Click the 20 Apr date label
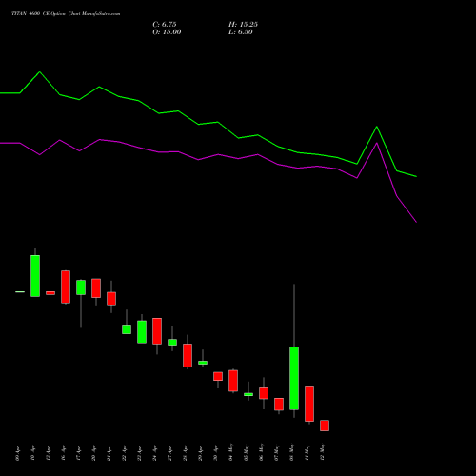476x476 pixels. click(94, 454)
